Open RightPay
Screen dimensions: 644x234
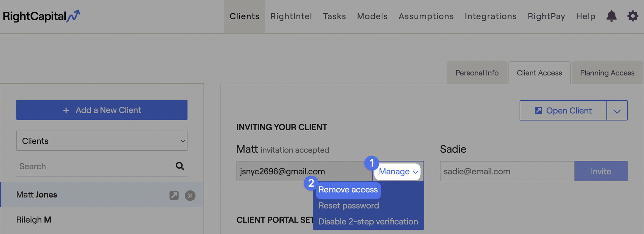point(546,16)
